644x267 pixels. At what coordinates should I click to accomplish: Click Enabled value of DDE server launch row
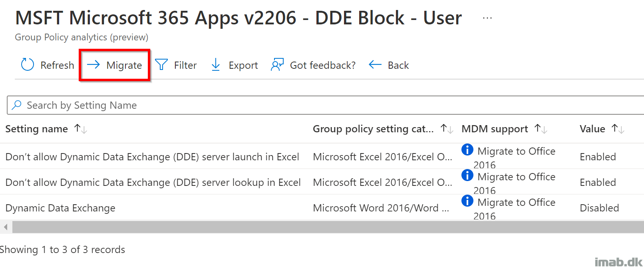pyautogui.click(x=598, y=157)
